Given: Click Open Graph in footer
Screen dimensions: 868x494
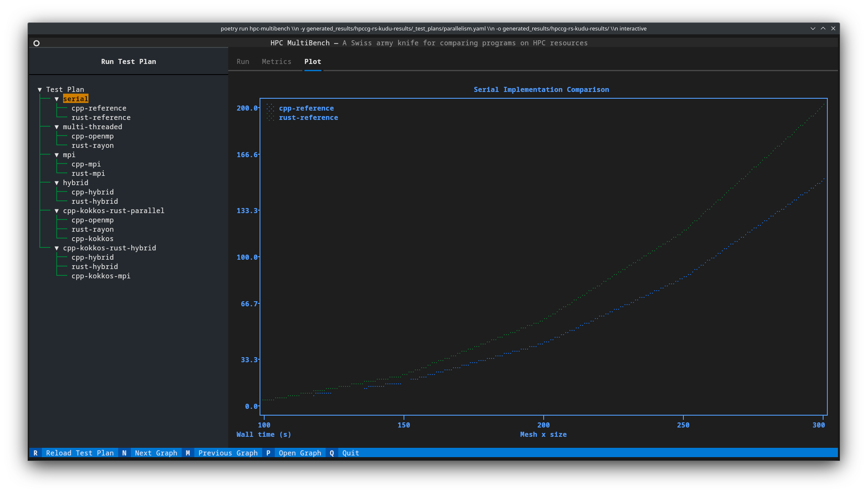Looking at the screenshot, I should (300, 453).
